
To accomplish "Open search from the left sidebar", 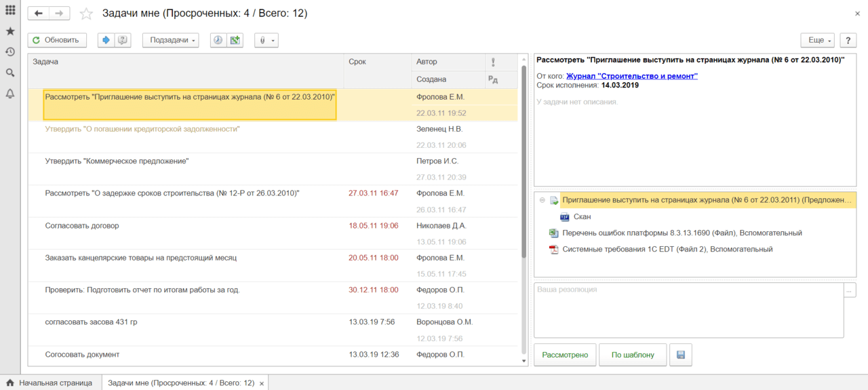I will point(10,73).
